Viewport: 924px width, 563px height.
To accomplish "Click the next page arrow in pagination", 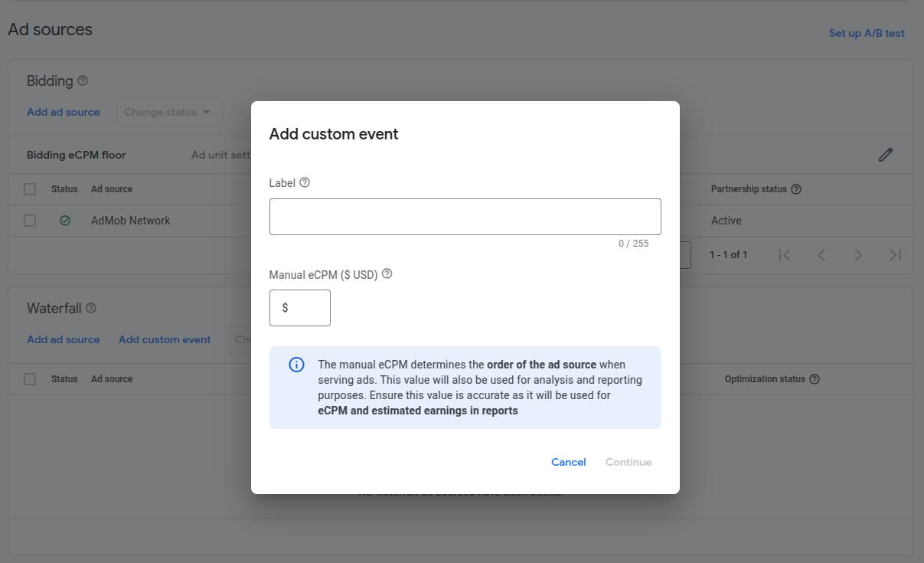I will pos(857,254).
